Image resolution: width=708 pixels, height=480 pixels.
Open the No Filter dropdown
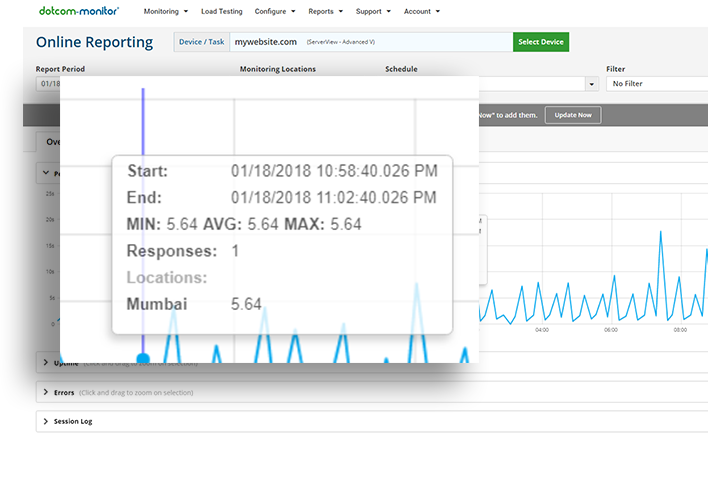pos(655,84)
